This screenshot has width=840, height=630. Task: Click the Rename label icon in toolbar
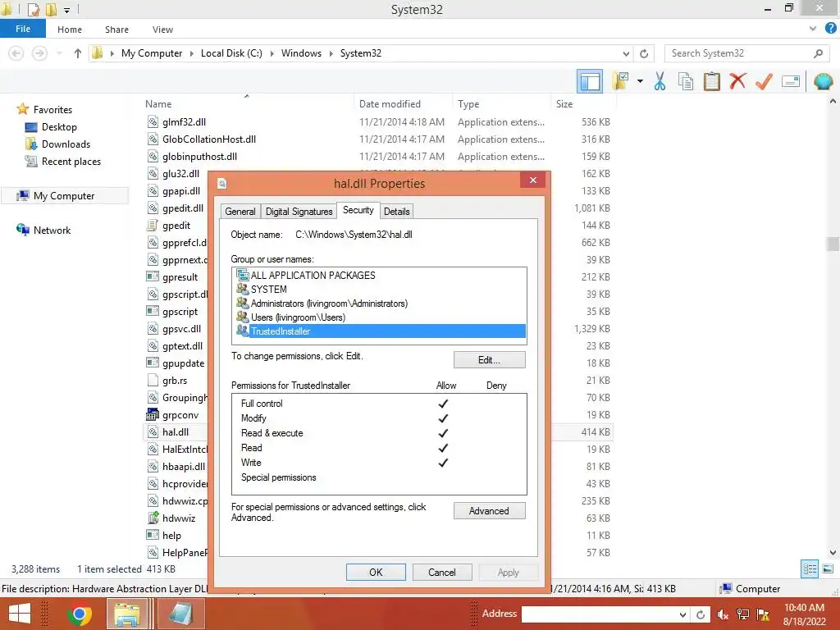point(791,81)
